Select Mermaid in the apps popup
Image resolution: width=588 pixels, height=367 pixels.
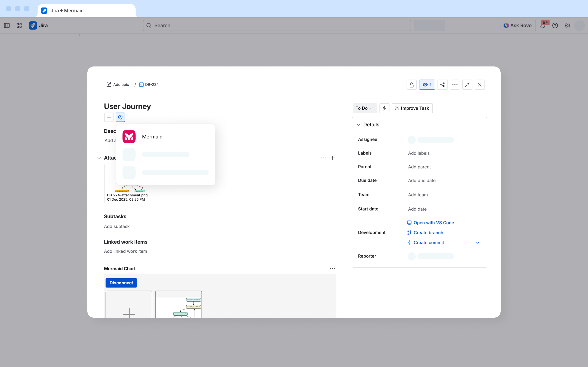click(152, 137)
